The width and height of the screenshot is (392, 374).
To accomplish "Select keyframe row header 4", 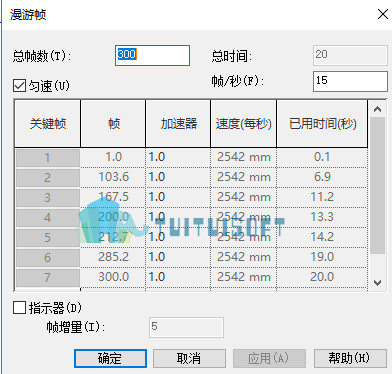I will pyautogui.click(x=47, y=217).
